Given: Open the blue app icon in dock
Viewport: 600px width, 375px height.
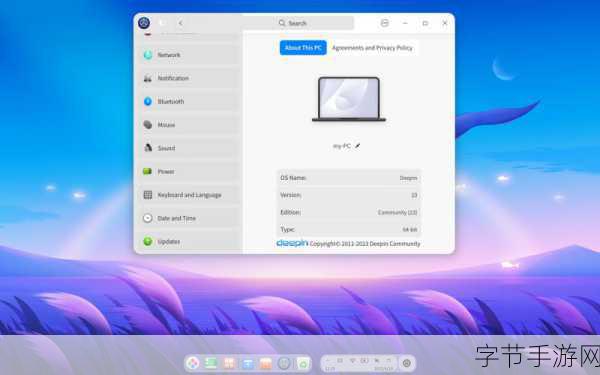Looking at the screenshot, I should [248, 363].
